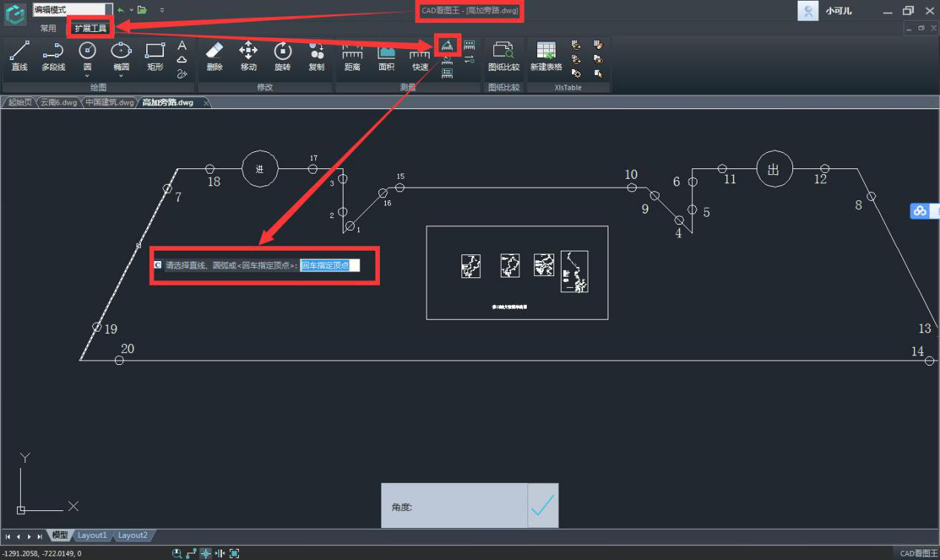This screenshot has width=940, height=560.
Task: Toggle the crosshair snap button in status bar
Action: (206, 553)
